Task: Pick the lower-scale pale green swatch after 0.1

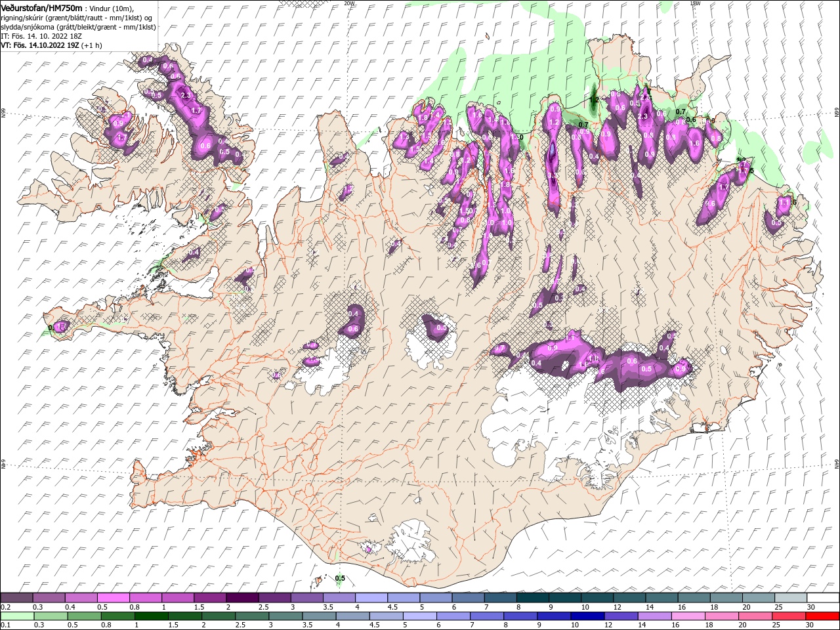Action: click(x=16, y=616)
